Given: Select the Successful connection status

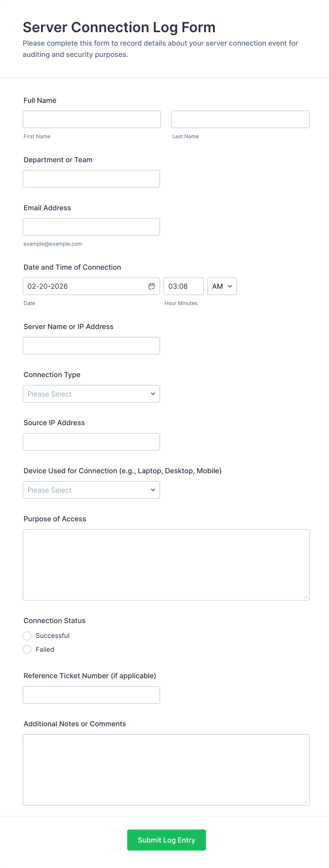Looking at the screenshot, I should pyautogui.click(x=27, y=636).
